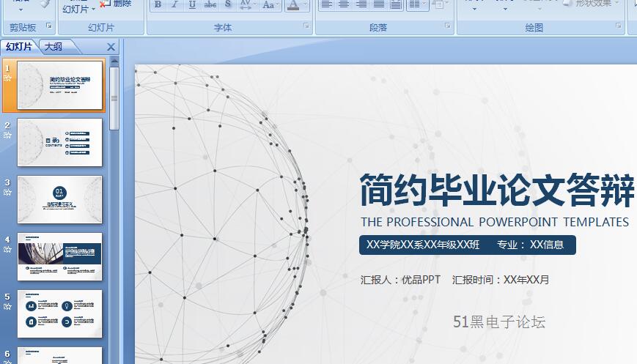The width and height of the screenshot is (637, 364).
Task: Select slide 2 目录 thumbnail
Action: (59, 142)
